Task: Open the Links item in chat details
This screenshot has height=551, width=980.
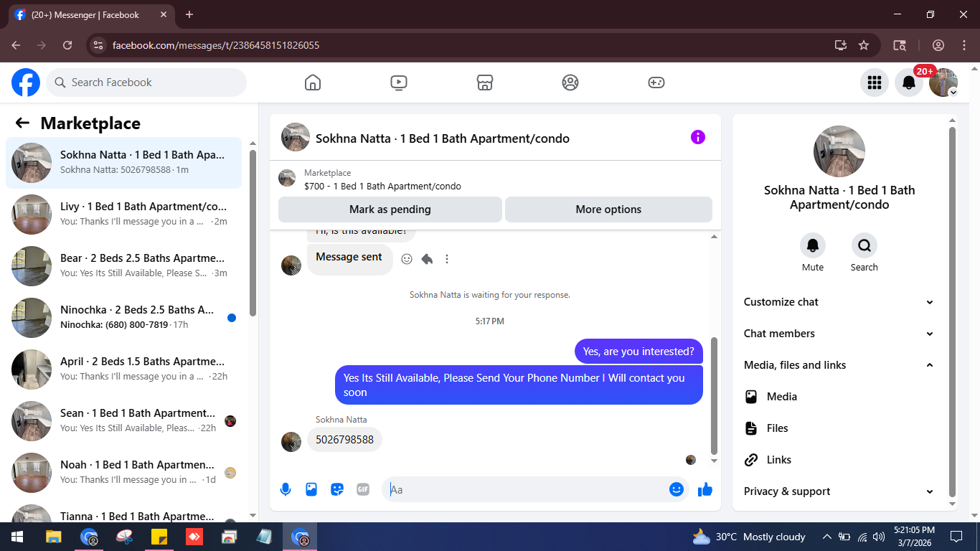Action: [839, 460]
